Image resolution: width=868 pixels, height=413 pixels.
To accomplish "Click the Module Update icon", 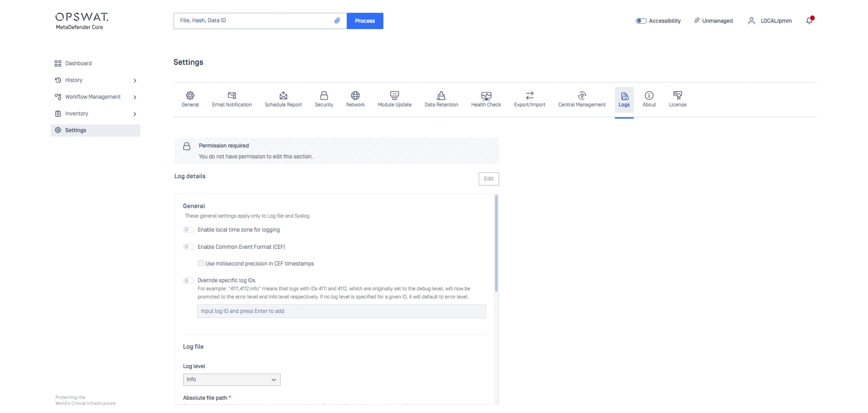I will [394, 95].
